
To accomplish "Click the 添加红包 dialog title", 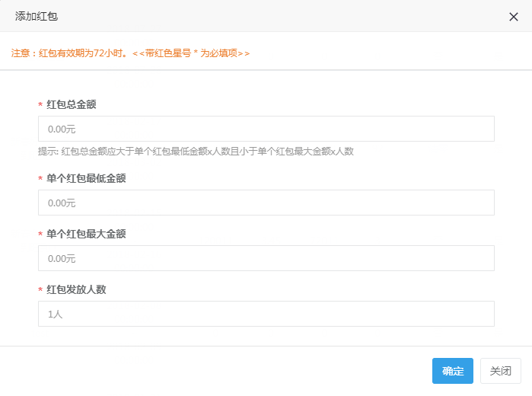I will click(x=37, y=16).
